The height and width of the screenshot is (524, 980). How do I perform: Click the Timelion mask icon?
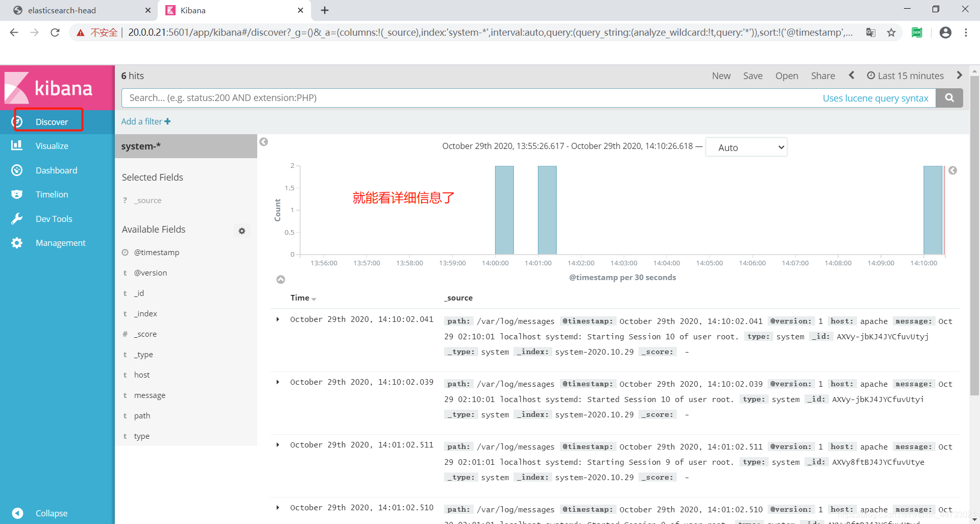pos(17,194)
